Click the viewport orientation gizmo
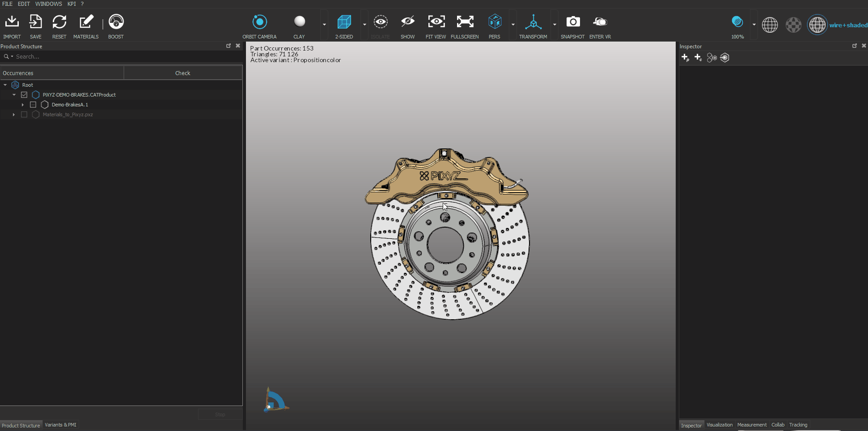868x431 pixels. coord(276,400)
